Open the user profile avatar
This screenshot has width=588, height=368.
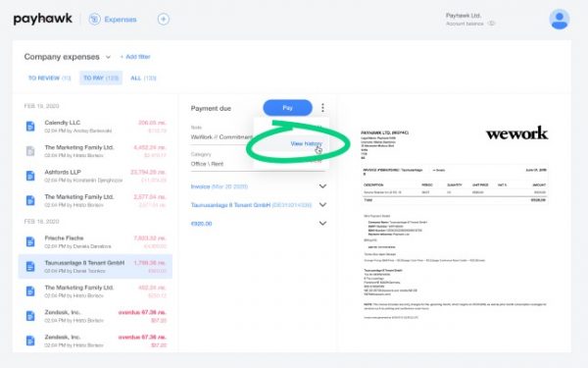pos(560,19)
